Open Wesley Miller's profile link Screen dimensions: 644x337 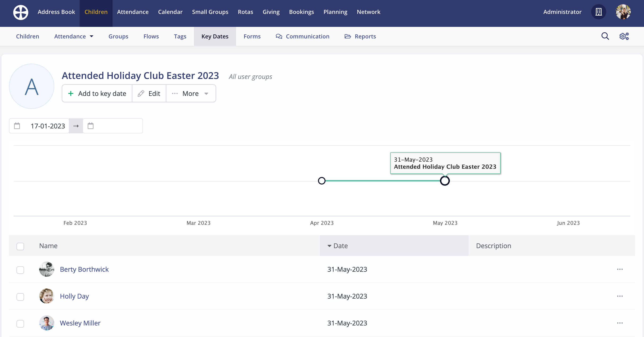80,323
